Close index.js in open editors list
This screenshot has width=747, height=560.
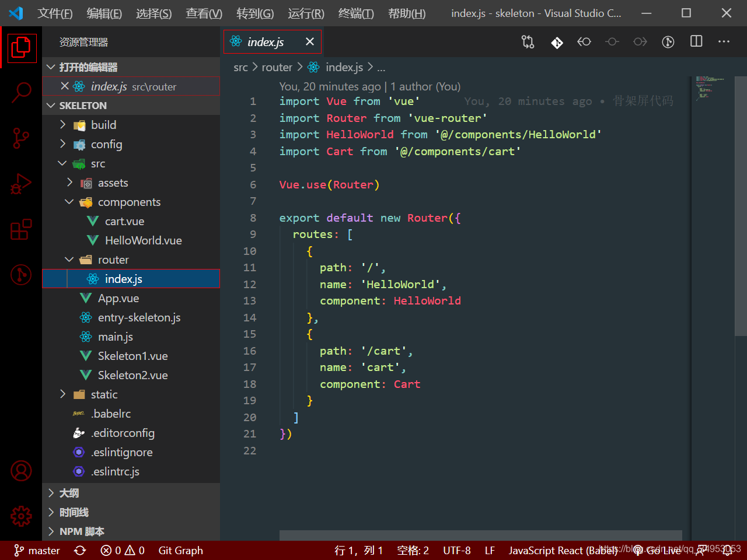(x=65, y=86)
